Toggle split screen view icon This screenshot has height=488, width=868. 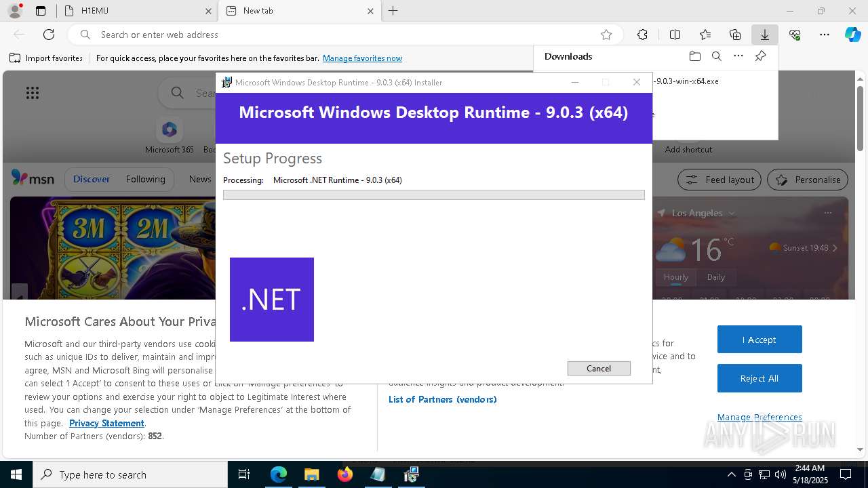[675, 35]
